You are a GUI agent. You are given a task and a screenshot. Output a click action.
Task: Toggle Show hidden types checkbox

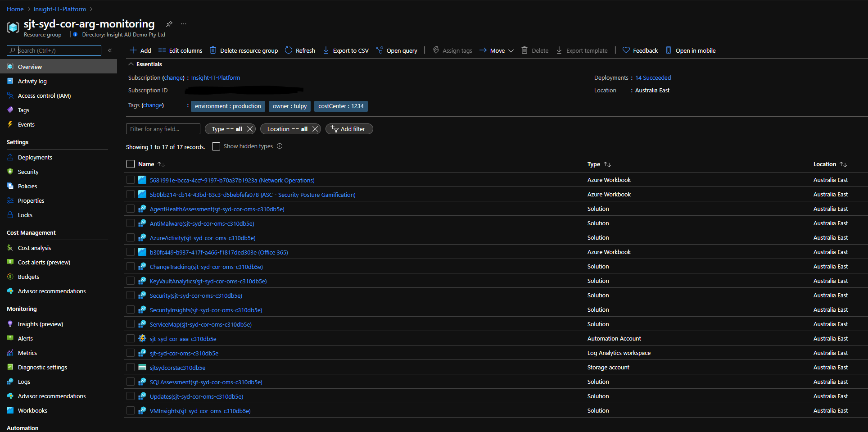216,146
